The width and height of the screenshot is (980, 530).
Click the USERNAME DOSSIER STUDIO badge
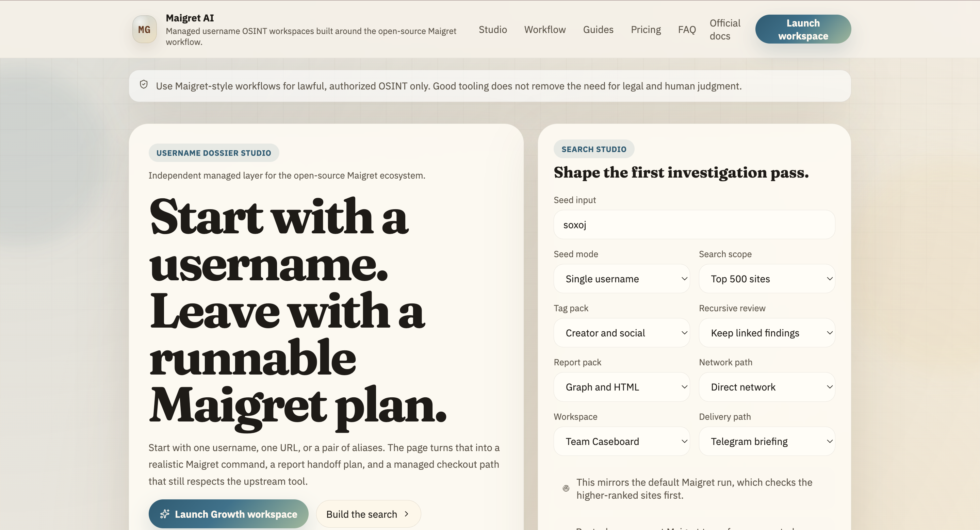214,153
